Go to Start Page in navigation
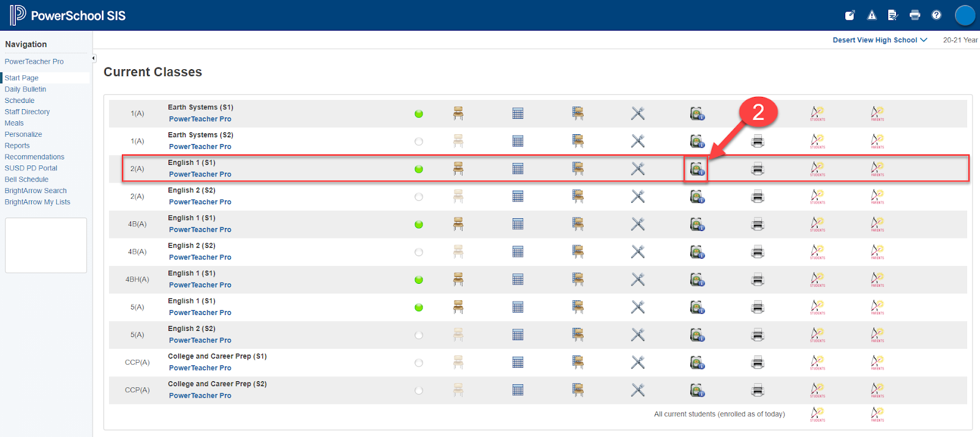 [21, 78]
